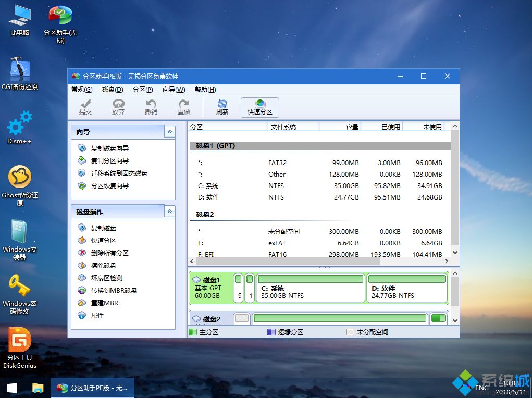Collapse the 向导 wizard panel
532x398 pixels.
coord(169,132)
